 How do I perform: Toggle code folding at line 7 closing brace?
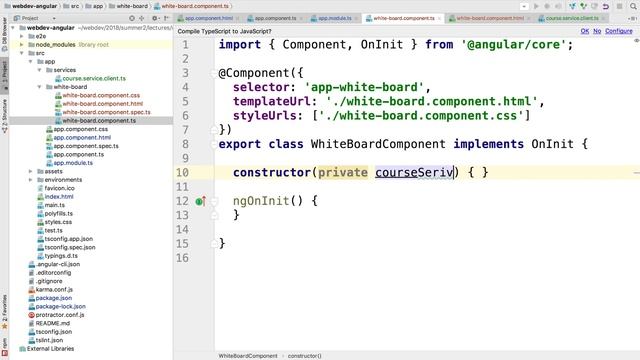[213, 130]
